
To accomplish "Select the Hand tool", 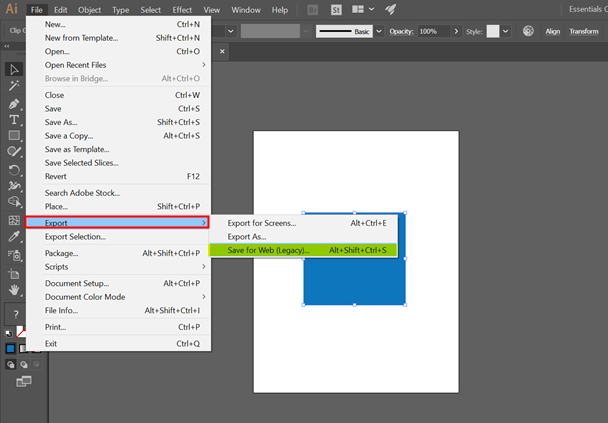I will coord(14,290).
